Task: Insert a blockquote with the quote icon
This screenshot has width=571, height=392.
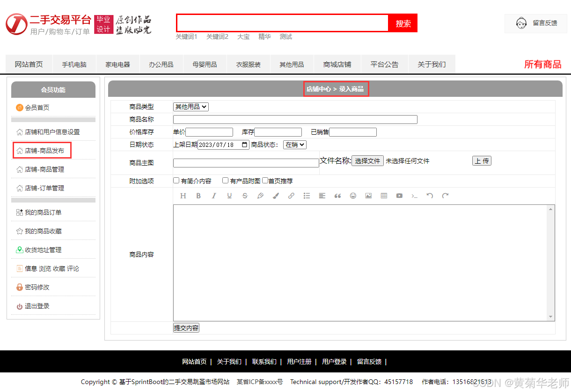Action: point(337,196)
